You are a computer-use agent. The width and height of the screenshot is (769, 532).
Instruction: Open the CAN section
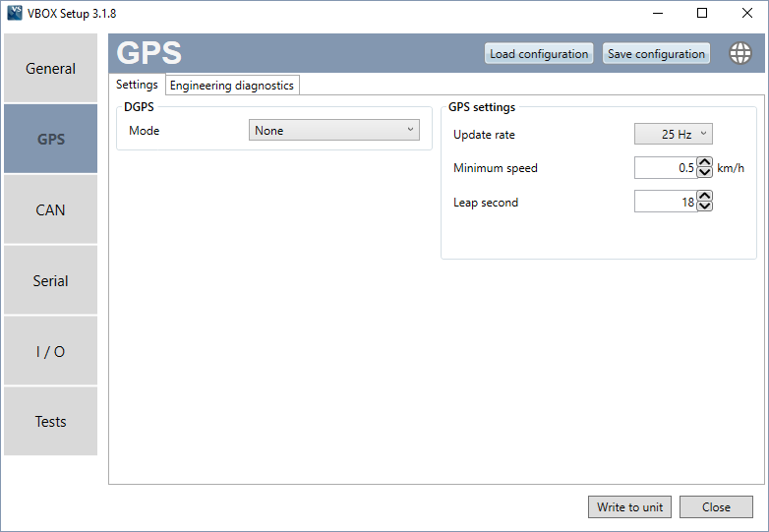pos(50,209)
